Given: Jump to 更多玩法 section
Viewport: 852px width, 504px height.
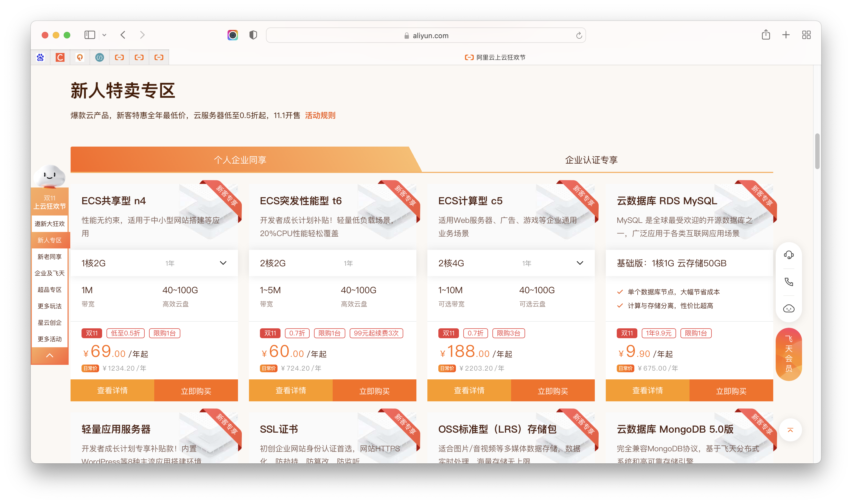Looking at the screenshot, I should (50, 306).
